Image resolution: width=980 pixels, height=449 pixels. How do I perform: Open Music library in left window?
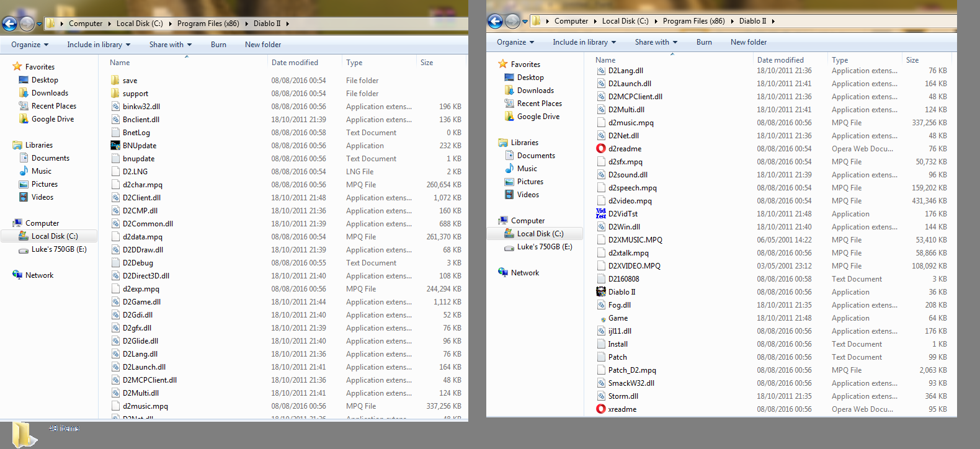click(x=42, y=171)
